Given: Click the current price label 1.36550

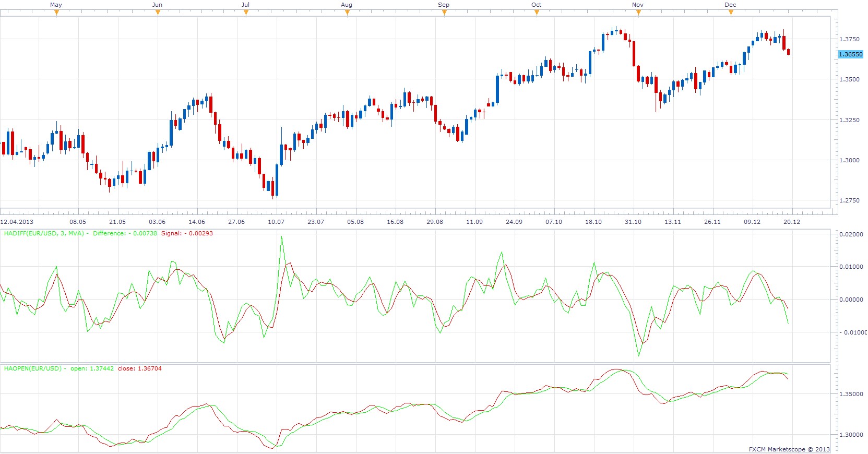Looking at the screenshot, I should (851, 54).
